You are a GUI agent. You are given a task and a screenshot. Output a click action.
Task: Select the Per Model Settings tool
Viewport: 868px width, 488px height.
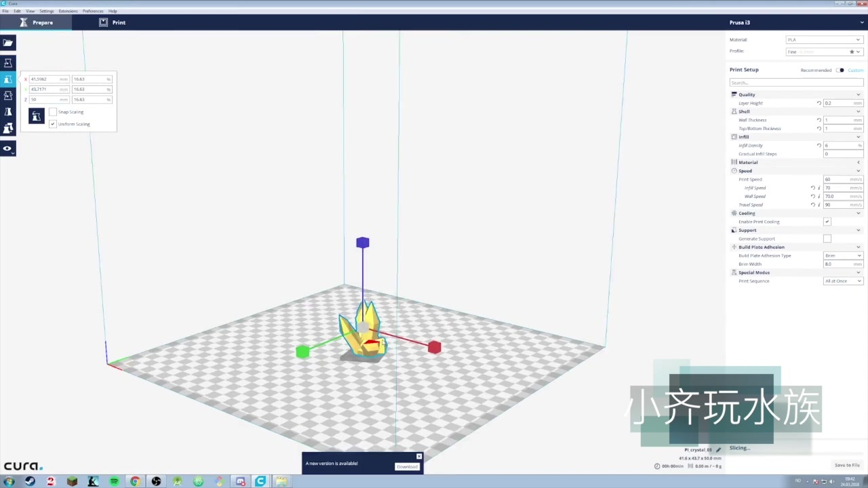pyautogui.click(x=8, y=128)
